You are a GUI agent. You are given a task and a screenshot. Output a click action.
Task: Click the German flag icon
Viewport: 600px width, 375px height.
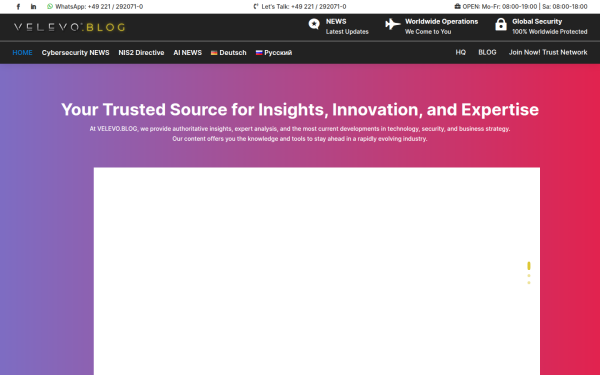[214, 53]
